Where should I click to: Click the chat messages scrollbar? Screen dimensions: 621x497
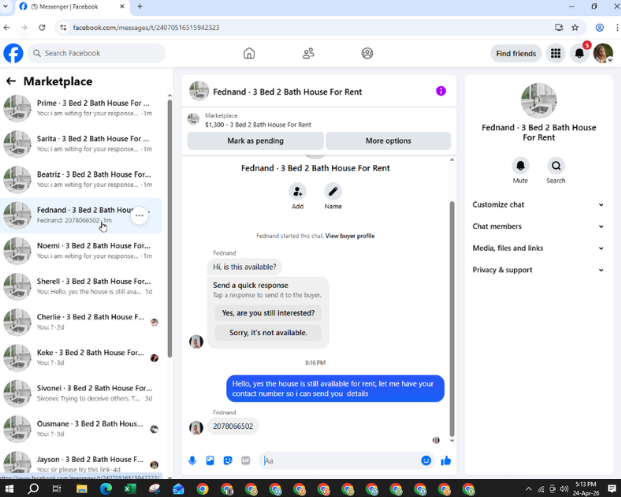452,319
